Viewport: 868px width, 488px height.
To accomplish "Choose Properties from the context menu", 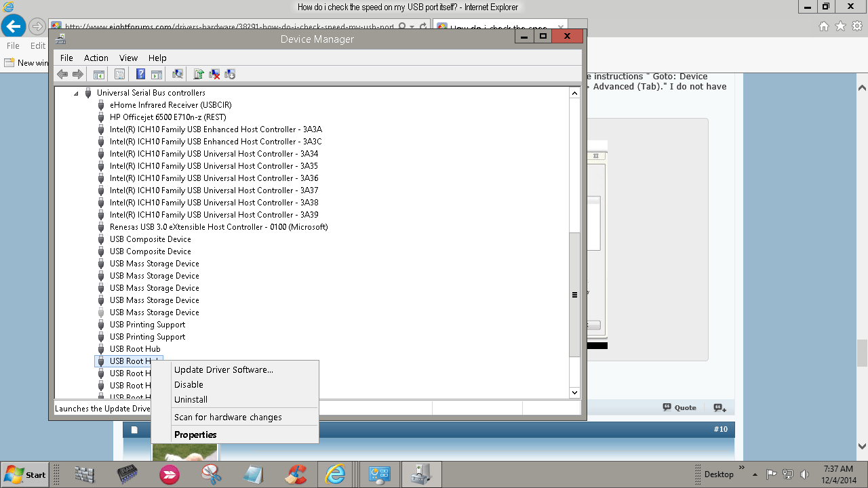I will [235, 434].
